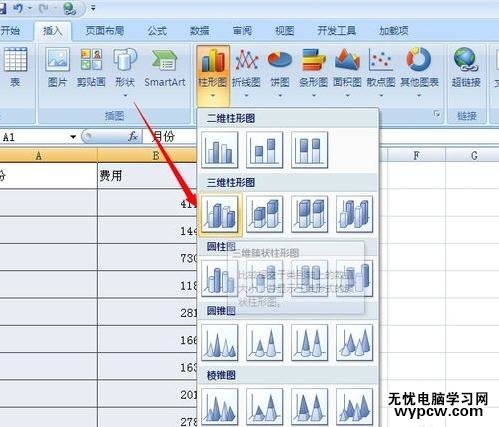Switch to the 审阅 tab
Image resolution: width=499 pixels, height=427 pixels.
(242, 31)
